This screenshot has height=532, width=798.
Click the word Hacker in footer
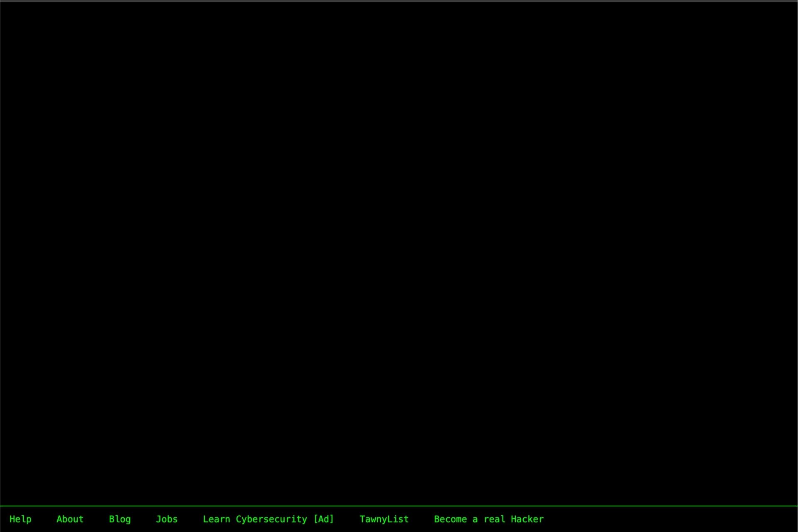tap(527, 519)
